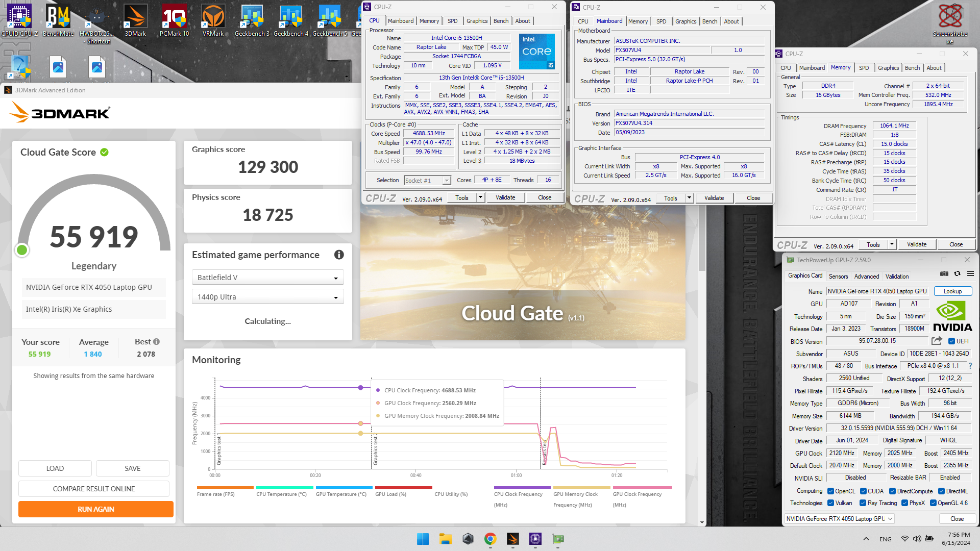Toggle DirectCompute checkbox

(892, 491)
